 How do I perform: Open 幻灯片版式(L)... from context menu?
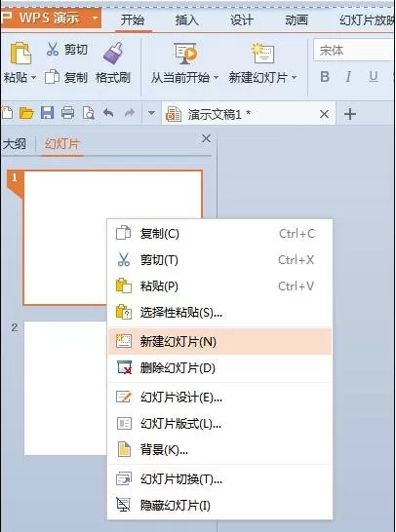219,424
